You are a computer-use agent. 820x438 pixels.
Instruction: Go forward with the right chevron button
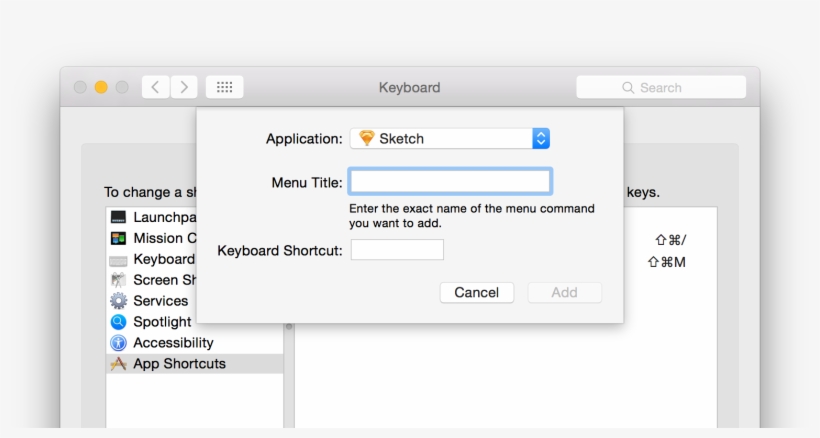[x=183, y=87]
